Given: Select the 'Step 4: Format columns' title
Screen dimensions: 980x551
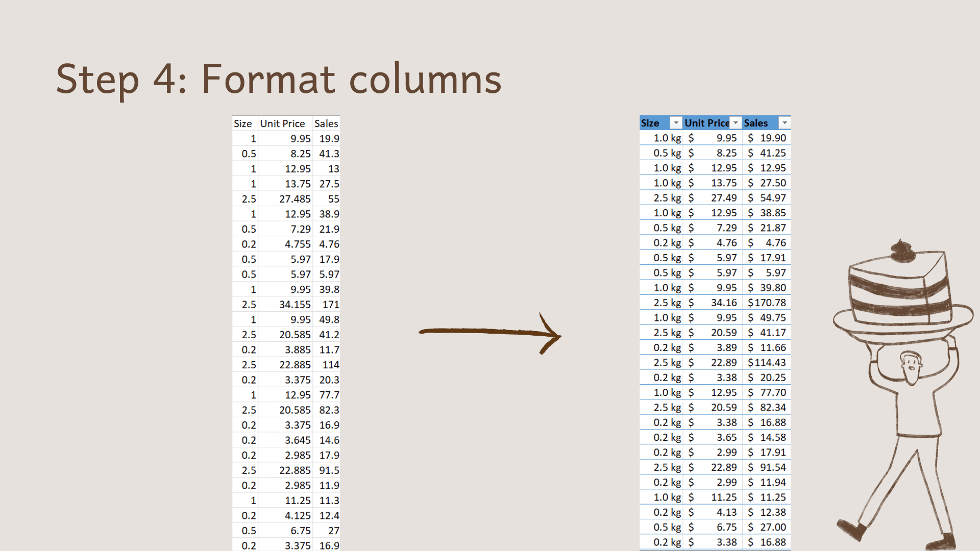Looking at the screenshot, I should pos(279,79).
